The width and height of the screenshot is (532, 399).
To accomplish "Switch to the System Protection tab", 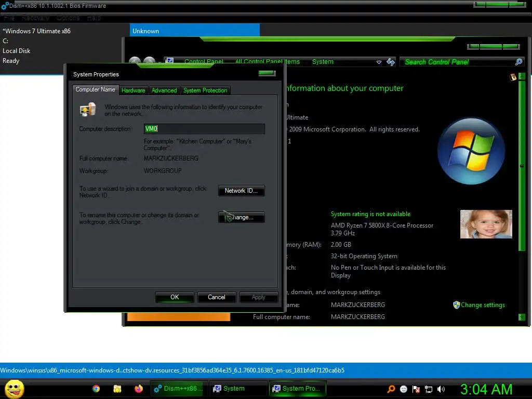I will pyautogui.click(x=205, y=90).
